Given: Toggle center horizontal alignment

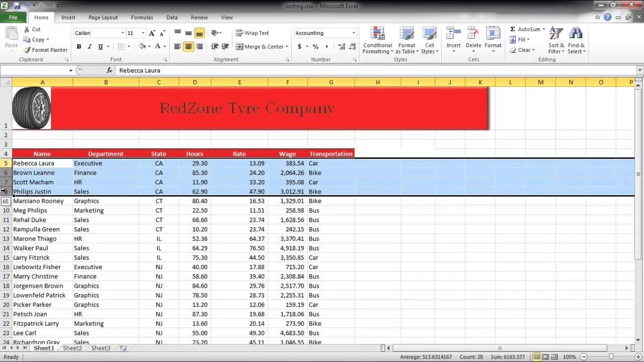Looking at the screenshot, I should [x=188, y=47].
